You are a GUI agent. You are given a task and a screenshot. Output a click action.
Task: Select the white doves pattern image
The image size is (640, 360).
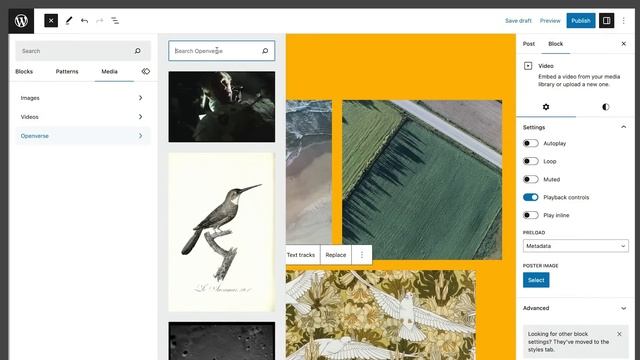381,315
